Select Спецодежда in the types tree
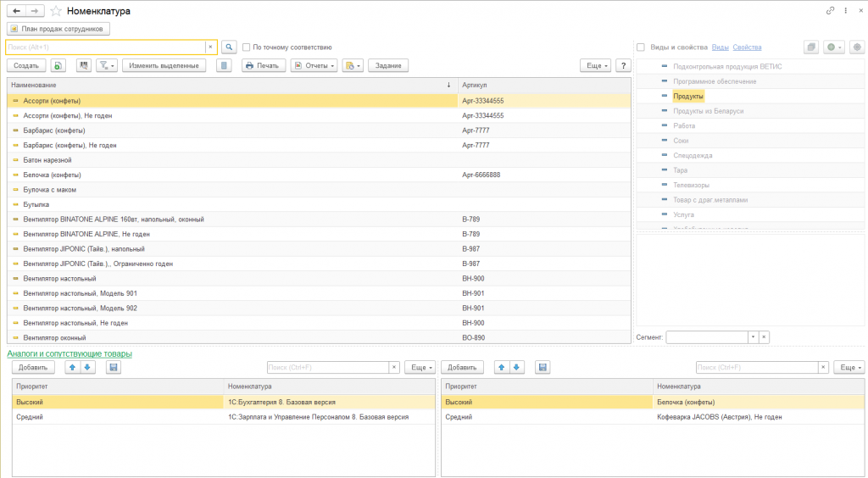The width and height of the screenshot is (868, 478). click(x=693, y=155)
